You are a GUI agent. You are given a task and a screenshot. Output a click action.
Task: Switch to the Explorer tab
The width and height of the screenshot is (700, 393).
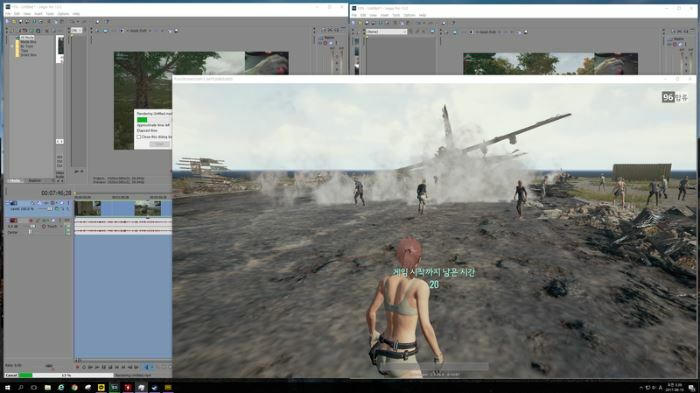35,180
